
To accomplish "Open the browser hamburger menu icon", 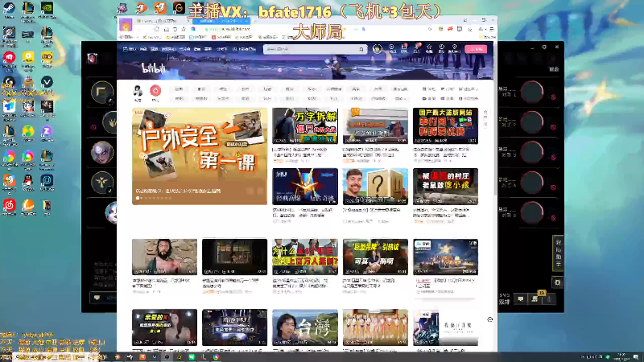I will coord(492,29).
